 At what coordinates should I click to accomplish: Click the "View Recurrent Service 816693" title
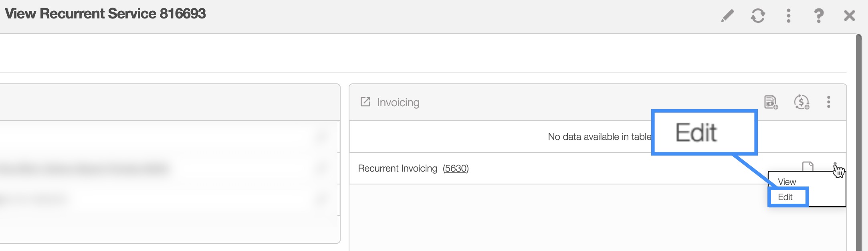[105, 14]
